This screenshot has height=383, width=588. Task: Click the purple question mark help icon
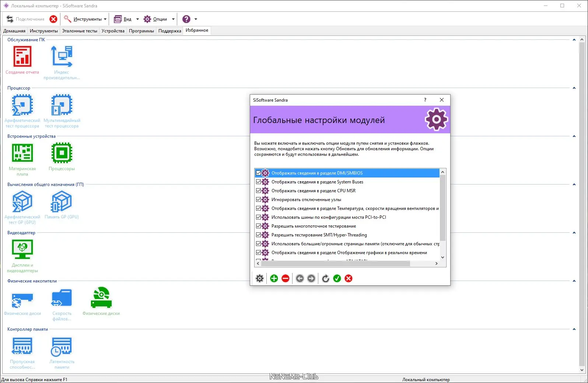tap(186, 19)
